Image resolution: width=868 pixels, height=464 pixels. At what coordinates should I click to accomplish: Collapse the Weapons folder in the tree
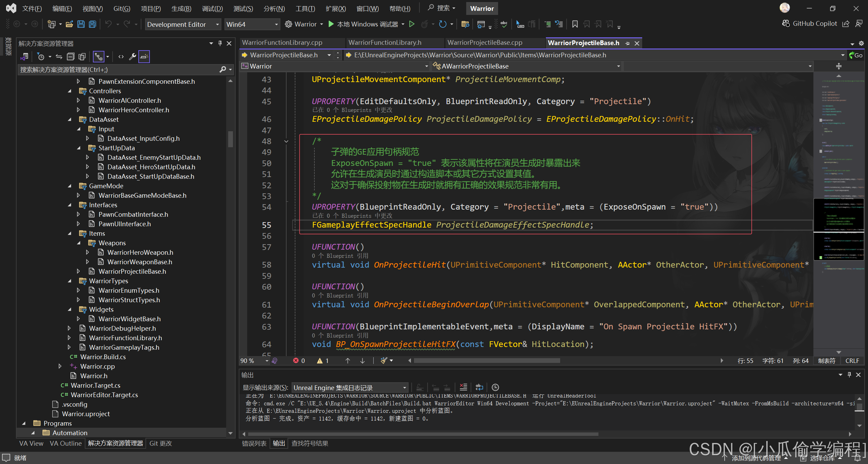(x=79, y=243)
